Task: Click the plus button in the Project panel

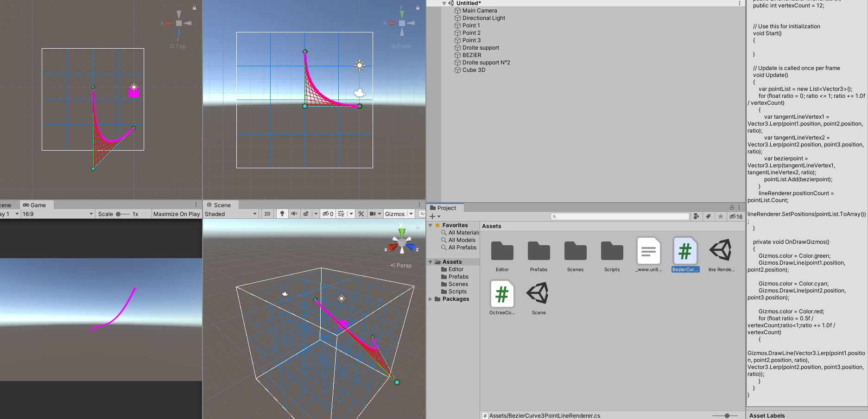Action: [x=432, y=216]
